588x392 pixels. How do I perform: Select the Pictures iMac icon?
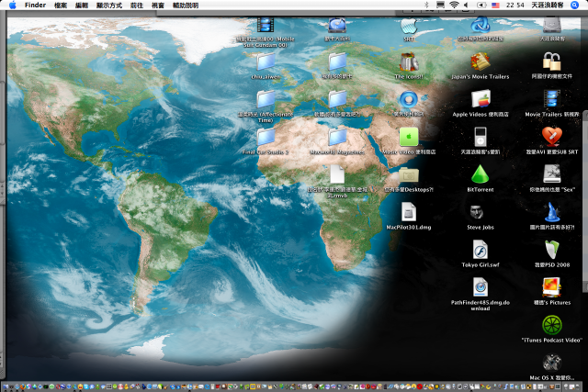(552, 287)
